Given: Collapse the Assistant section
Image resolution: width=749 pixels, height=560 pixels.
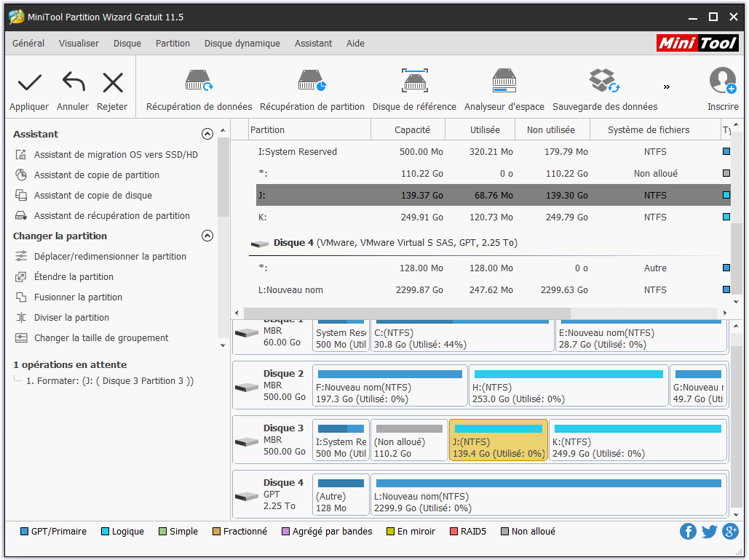Looking at the screenshot, I should point(207,134).
